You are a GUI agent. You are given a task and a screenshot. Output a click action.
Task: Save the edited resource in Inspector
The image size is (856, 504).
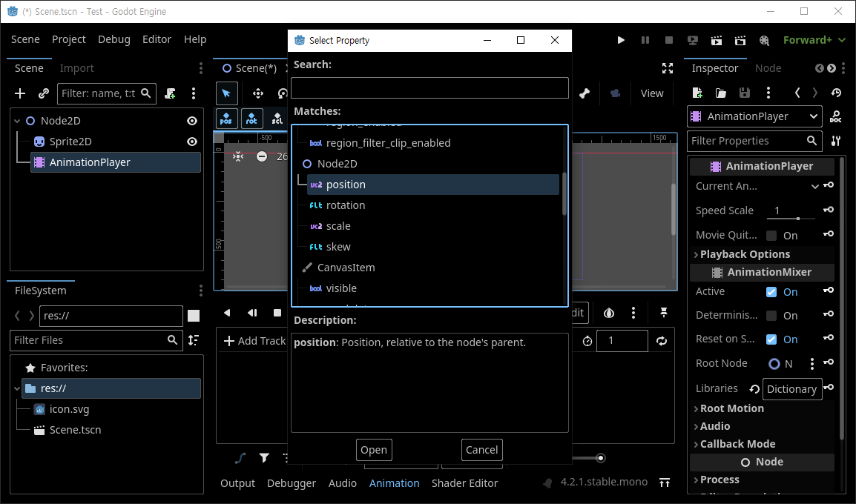tap(745, 93)
